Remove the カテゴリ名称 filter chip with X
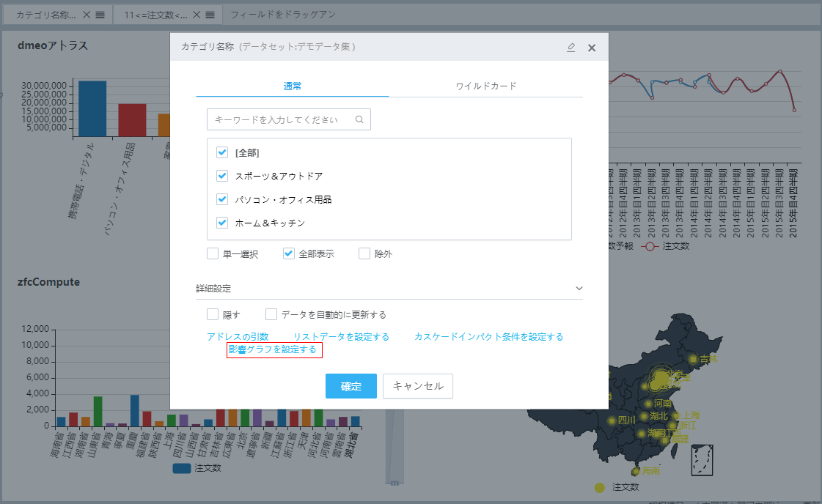822x504 pixels. [87, 15]
